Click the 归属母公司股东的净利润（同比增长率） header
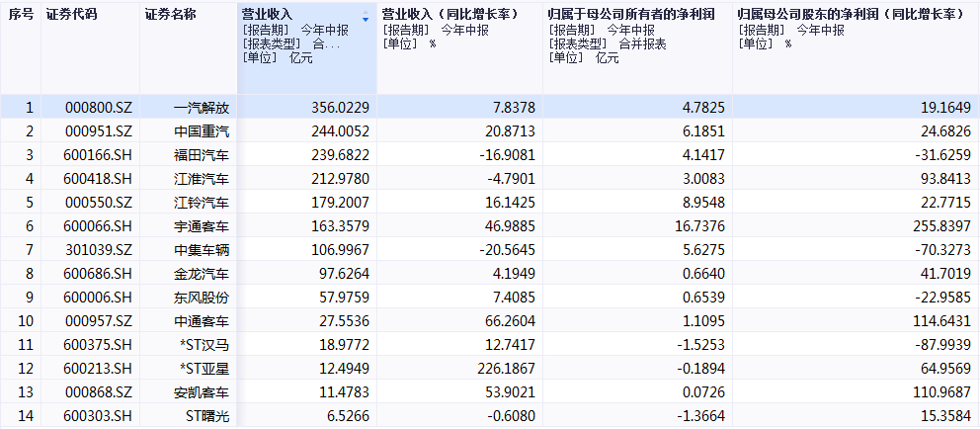This screenshot has width=980, height=429. (852, 15)
